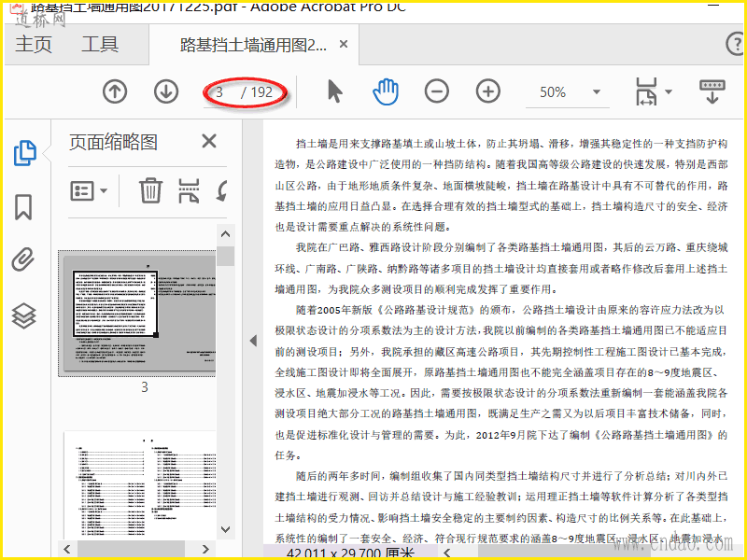Collapse navigation pane with left triangle
Screen dimensions: 747x560
coord(253,341)
